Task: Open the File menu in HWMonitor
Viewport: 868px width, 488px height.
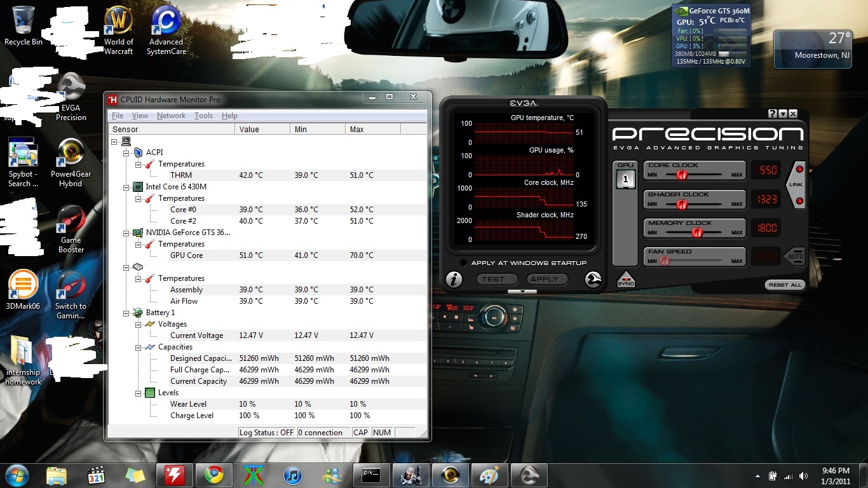Action: click(x=118, y=116)
